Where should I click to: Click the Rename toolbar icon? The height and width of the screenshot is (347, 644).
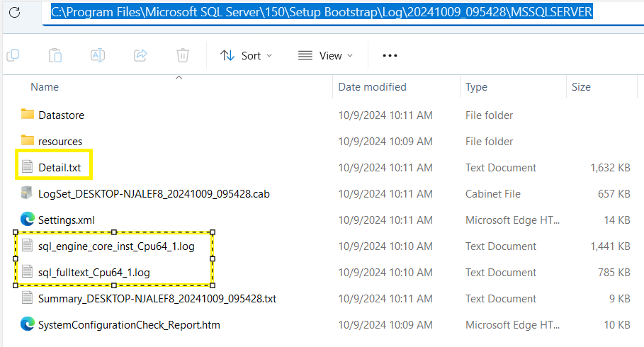coord(98,55)
